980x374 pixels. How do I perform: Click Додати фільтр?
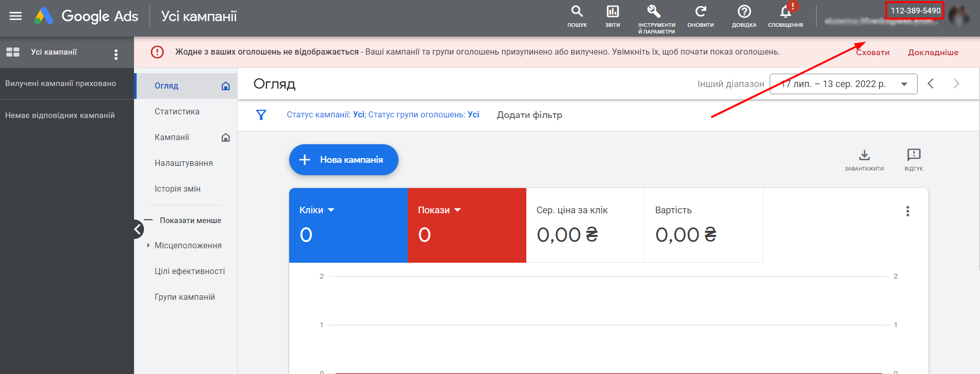(529, 115)
